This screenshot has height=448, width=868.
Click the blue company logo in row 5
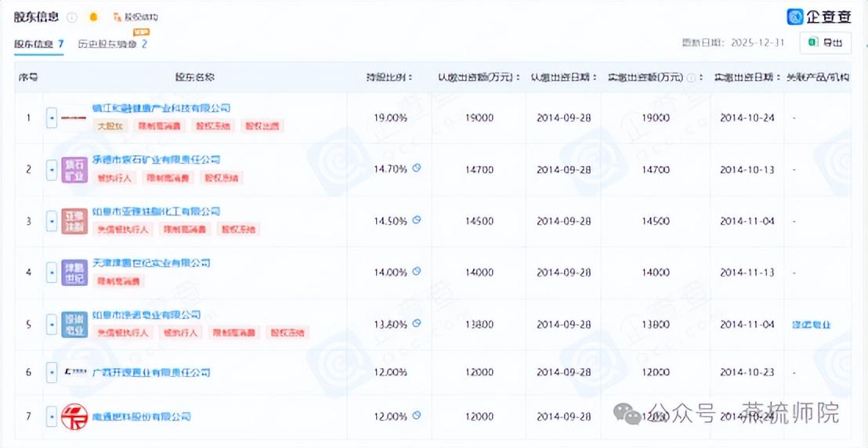click(74, 324)
